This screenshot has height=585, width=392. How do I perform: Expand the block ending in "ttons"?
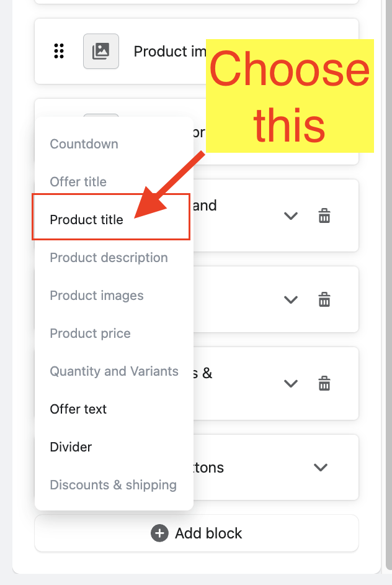tap(320, 467)
